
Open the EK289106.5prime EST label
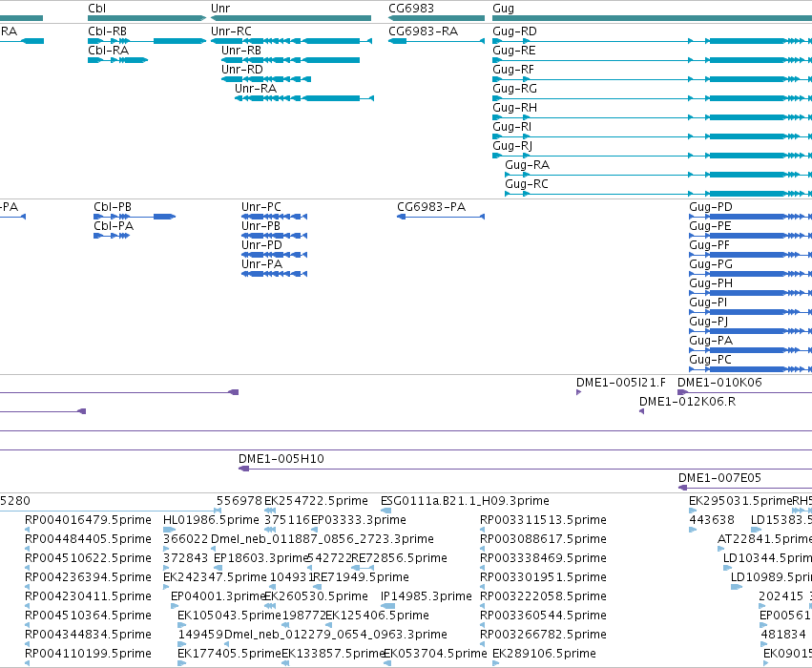pos(544,654)
